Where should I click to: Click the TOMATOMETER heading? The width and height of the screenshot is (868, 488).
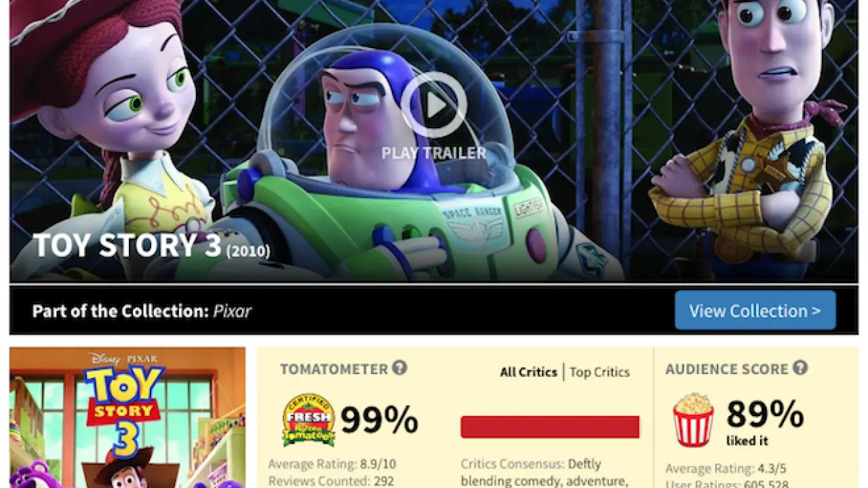click(334, 369)
